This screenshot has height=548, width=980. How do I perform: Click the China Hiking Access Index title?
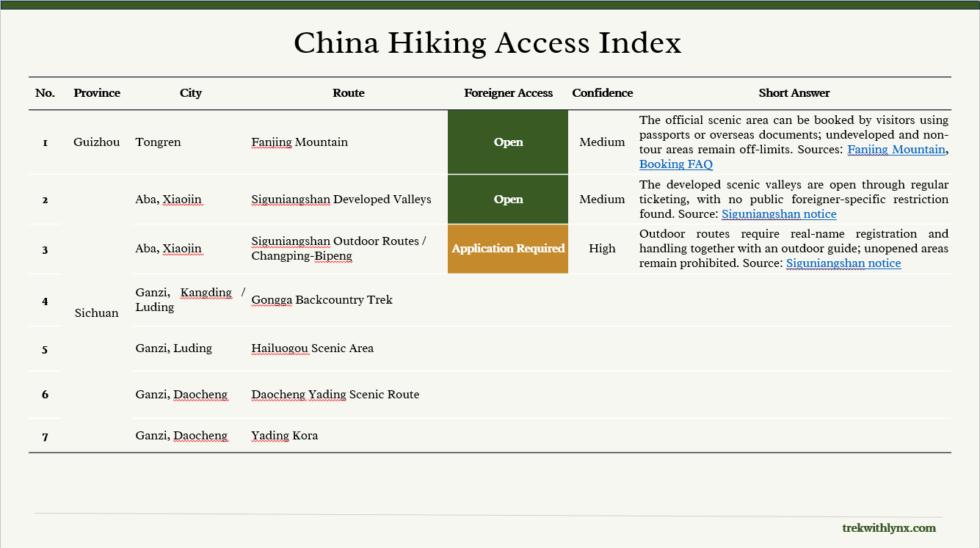[x=487, y=43]
